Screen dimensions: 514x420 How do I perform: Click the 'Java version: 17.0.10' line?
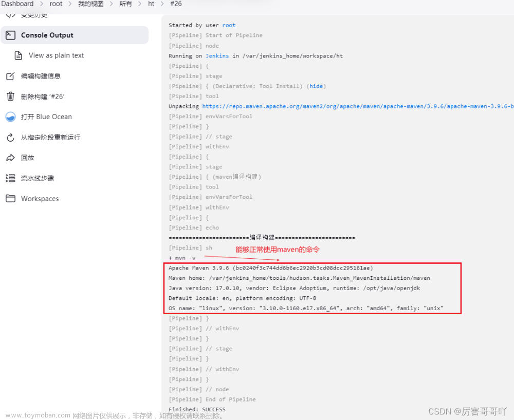click(295, 288)
